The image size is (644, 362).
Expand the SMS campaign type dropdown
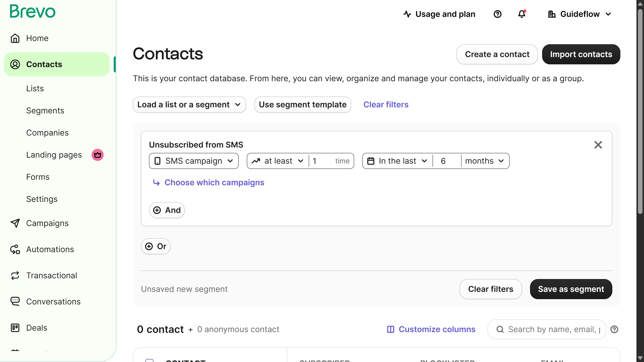point(194,161)
